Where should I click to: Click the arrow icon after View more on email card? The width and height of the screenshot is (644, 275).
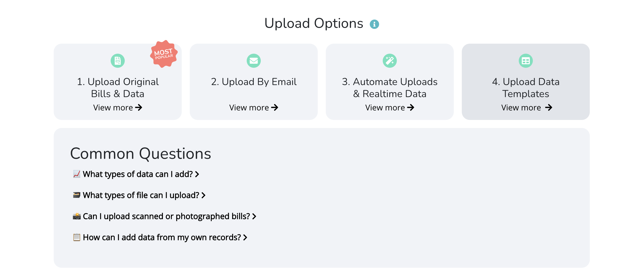275,107
